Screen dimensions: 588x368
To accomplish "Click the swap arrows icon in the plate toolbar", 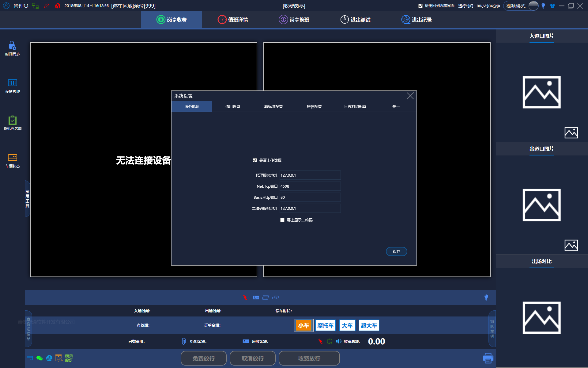I will [x=266, y=297].
